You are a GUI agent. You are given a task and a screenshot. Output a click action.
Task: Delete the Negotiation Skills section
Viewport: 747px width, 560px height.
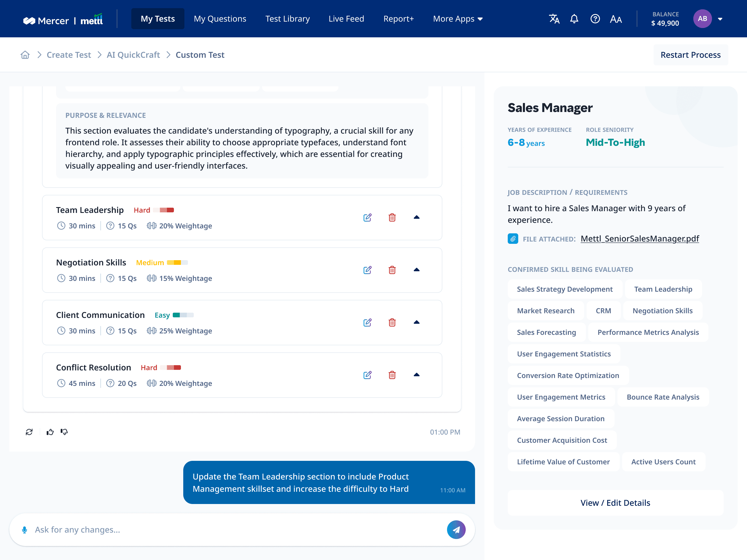(x=392, y=270)
